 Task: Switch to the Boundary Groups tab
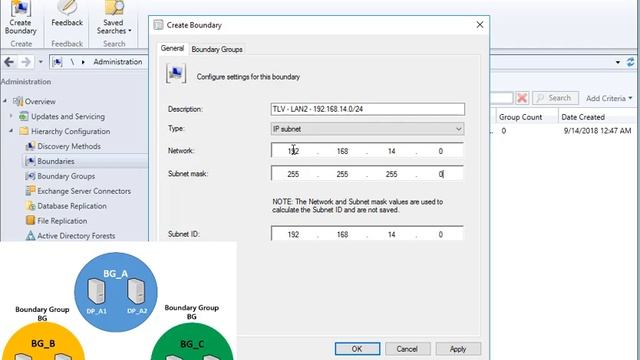(217, 49)
